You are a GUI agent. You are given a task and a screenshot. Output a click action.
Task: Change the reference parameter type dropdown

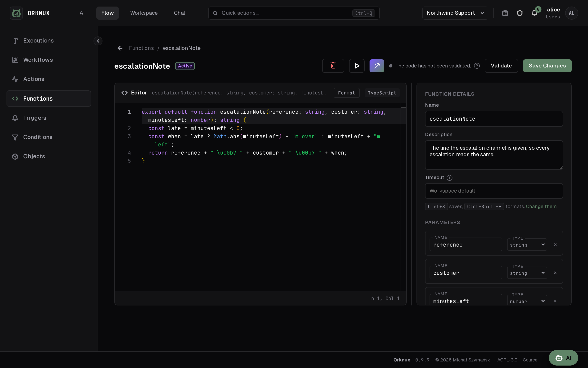click(x=527, y=245)
